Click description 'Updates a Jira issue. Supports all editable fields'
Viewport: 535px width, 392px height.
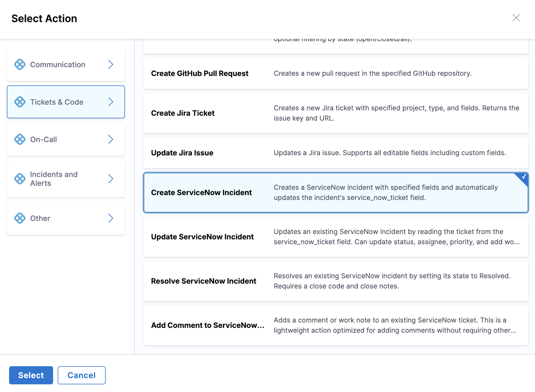[x=390, y=153]
